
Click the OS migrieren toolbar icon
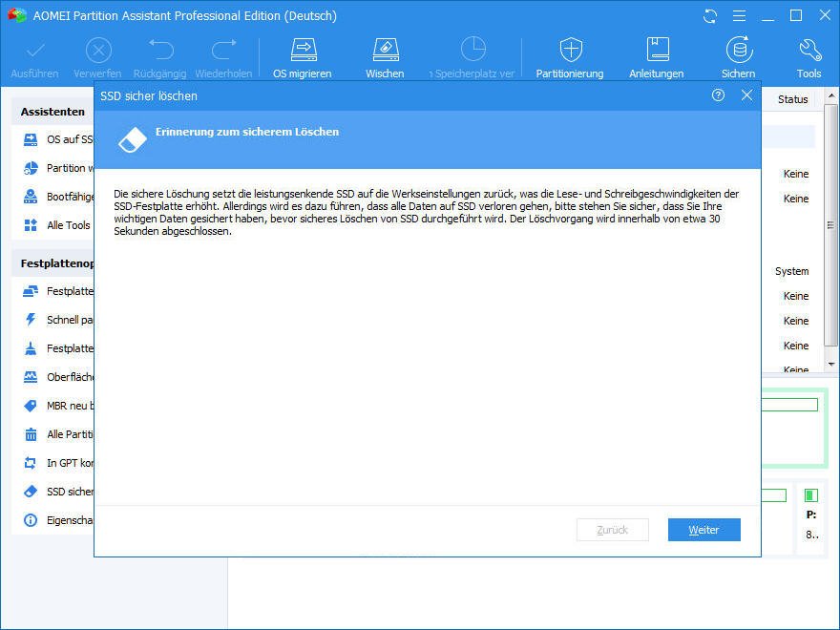[x=304, y=50]
